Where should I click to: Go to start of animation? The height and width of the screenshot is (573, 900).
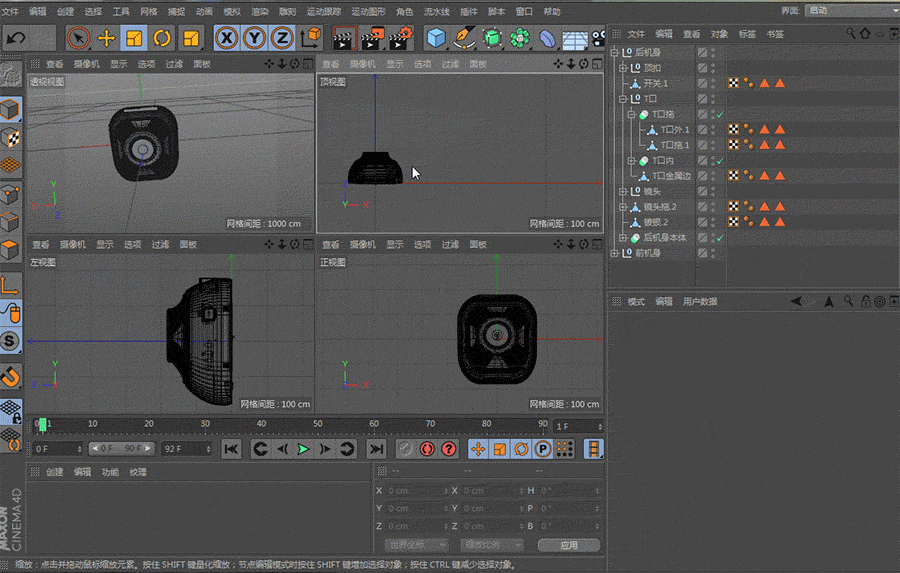[231, 449]
